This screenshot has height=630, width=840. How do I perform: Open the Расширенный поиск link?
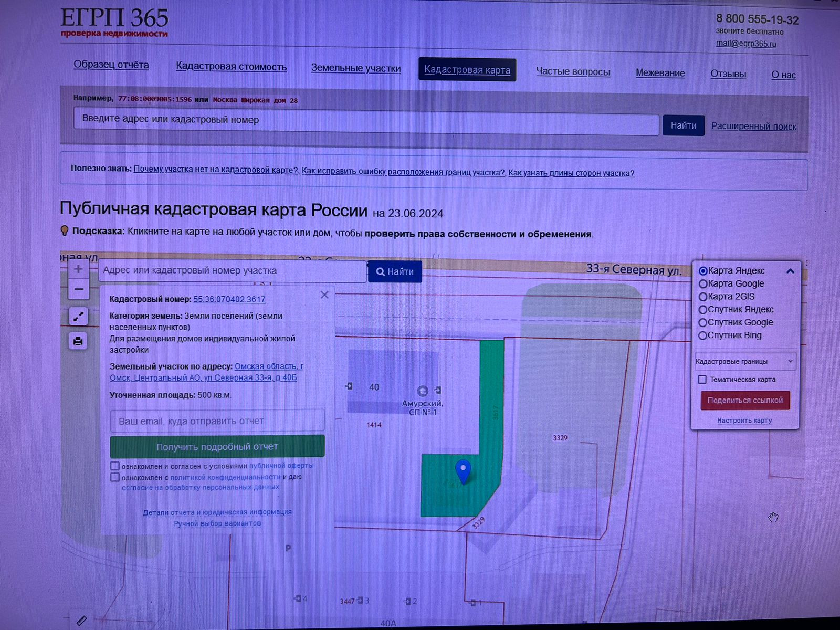pos(753,127)
